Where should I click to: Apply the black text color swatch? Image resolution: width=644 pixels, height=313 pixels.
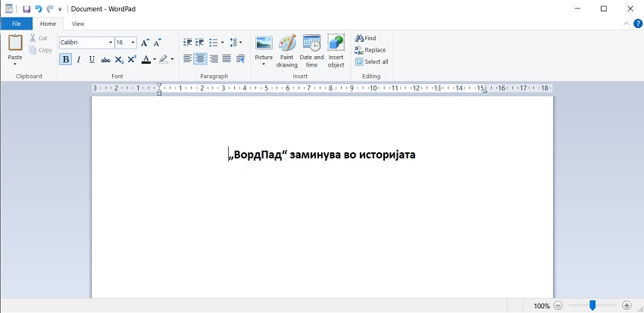point(145,60)
